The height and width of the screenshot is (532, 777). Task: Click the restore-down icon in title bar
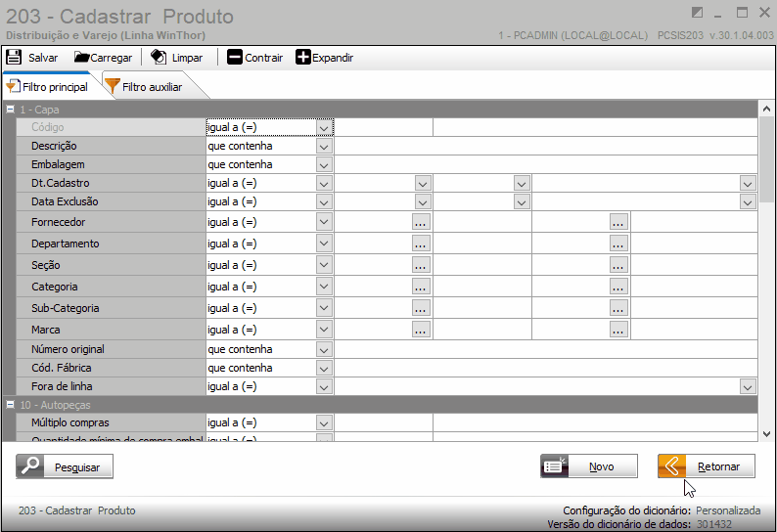point(697,13)
